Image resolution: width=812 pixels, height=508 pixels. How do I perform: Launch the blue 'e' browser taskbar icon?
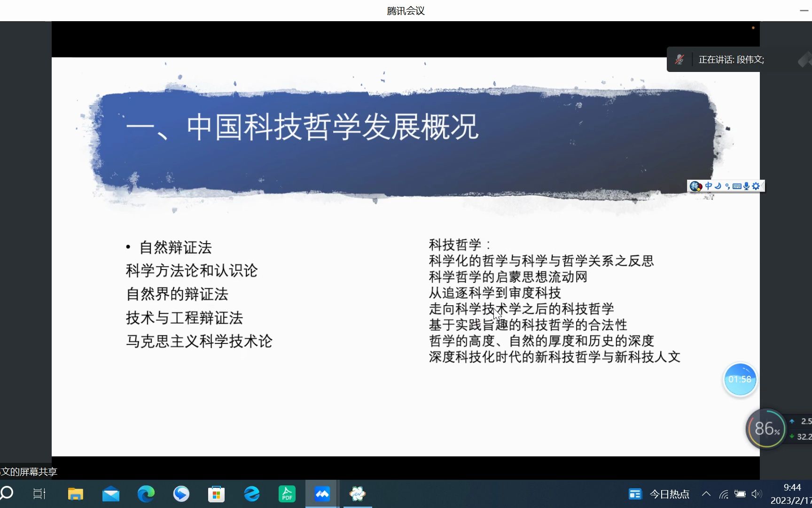click(252, 494)
